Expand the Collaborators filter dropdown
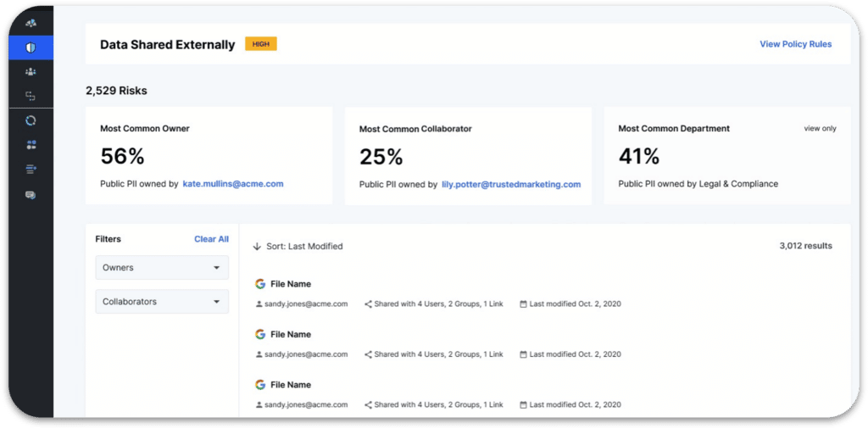This screenshot has width=868, height=429. (x=162, y=302)
